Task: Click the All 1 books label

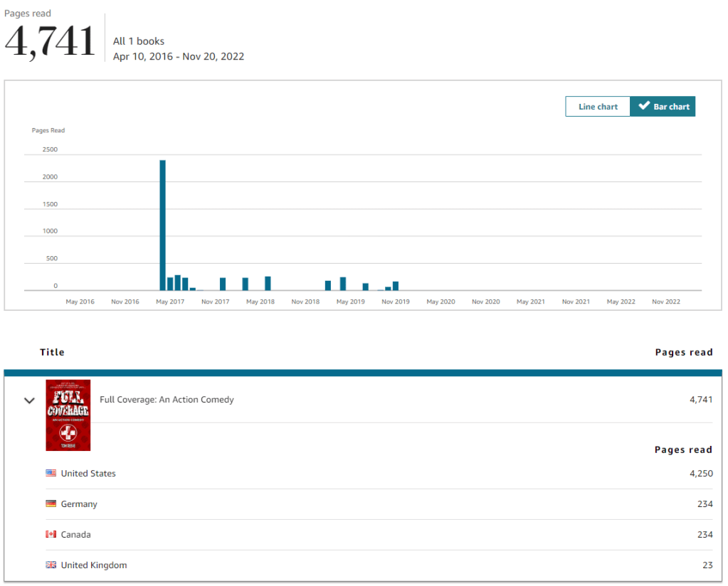Action: (139, 41)
